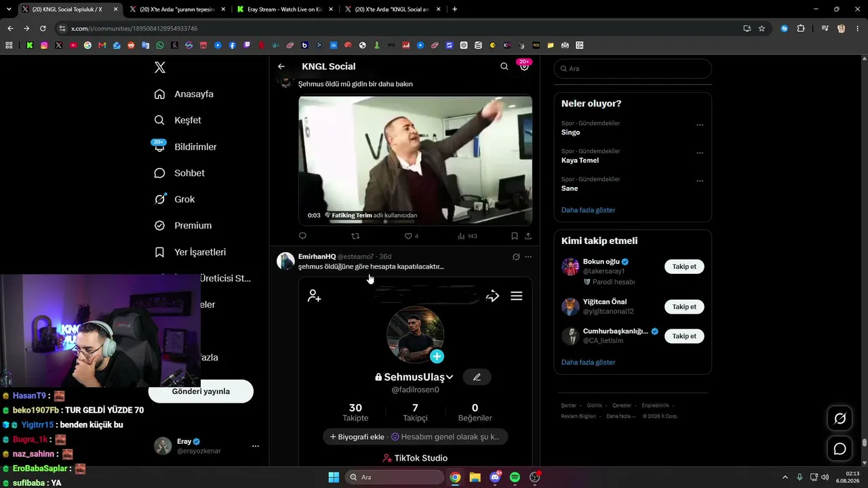This screenshot has height=488, width=868.
Task: Open Bildirimler notifications page
Action: click(185, 146)
